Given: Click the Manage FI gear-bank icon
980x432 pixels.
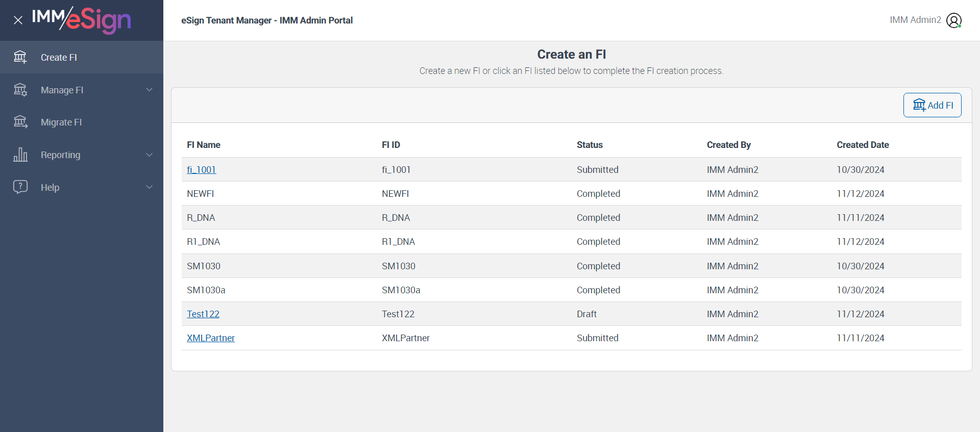Looking at the screenshot, I should (20, 90).
